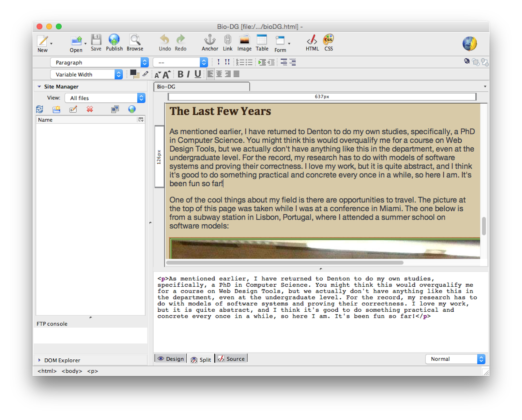This screenshot has height=420, width=522.
Task: Undo the last edit
Action: 165,43
